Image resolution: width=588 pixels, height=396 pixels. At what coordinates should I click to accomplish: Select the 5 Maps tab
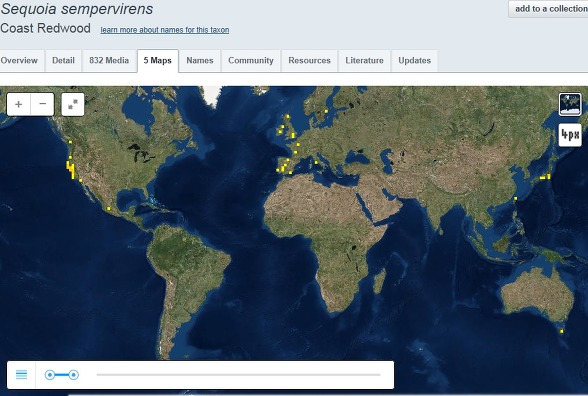[x=158, y=61]
